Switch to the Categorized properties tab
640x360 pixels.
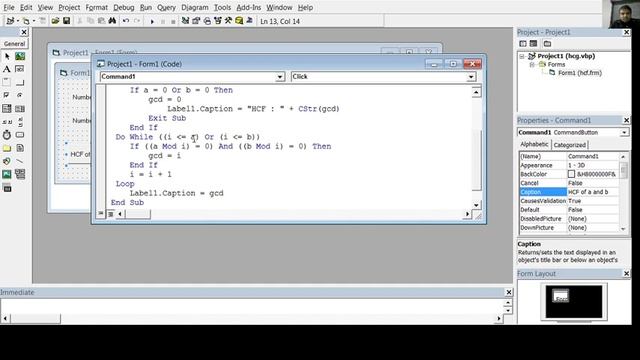click(x=570, y=145)
